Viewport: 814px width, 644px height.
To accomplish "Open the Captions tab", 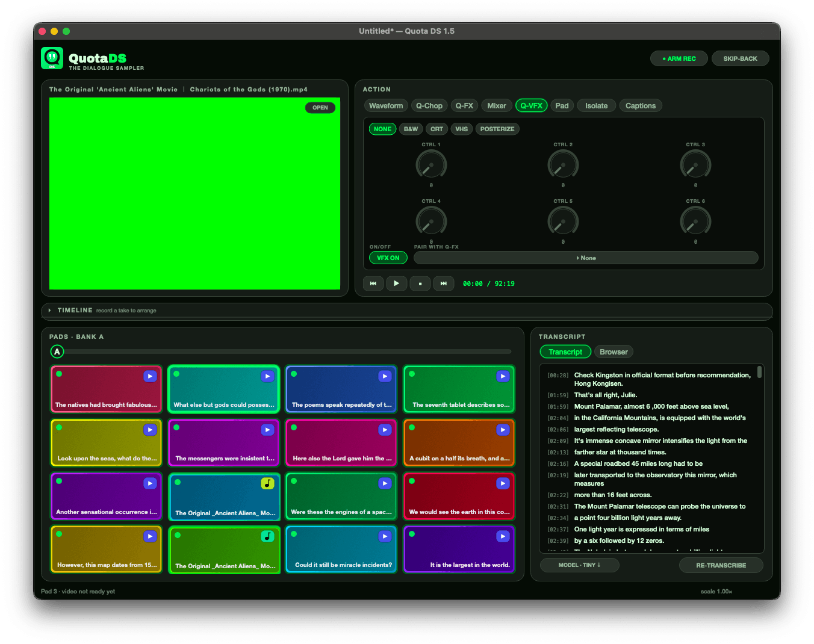I will click(641, 106).
